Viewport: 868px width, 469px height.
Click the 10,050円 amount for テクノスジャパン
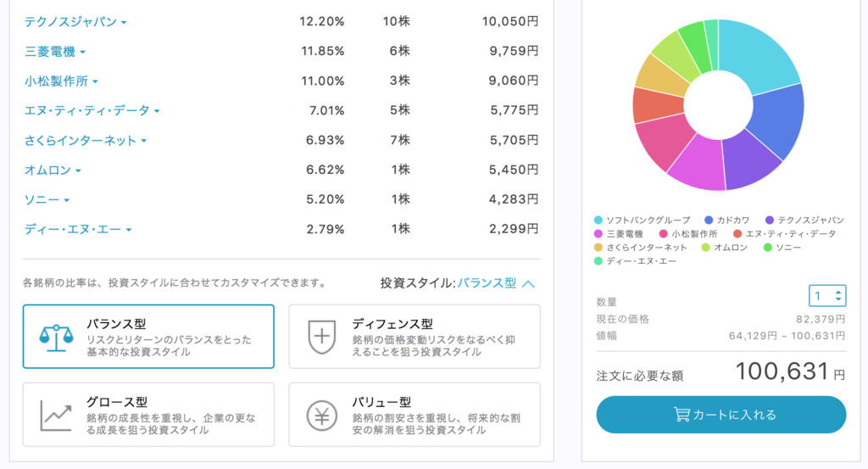[509, 21]
